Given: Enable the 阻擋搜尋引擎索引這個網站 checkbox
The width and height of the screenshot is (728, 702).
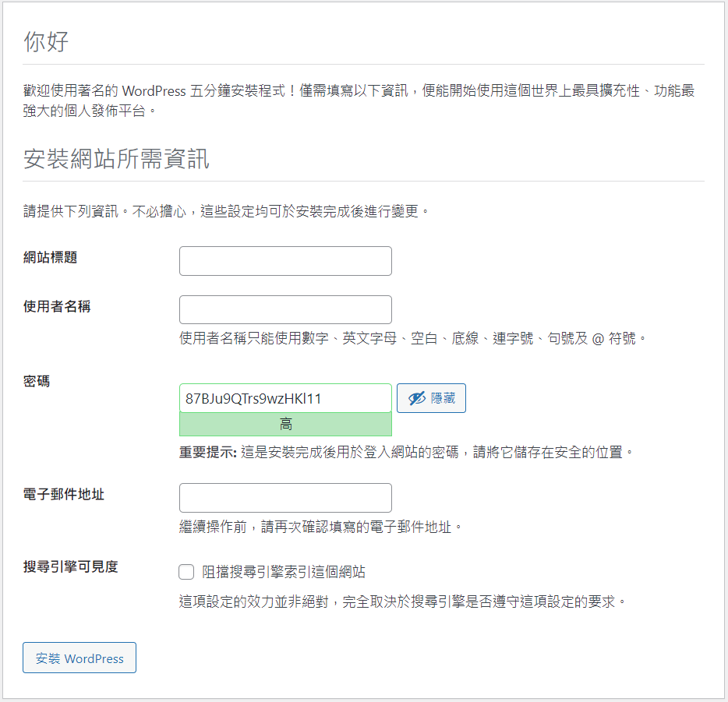Looking at the screenshot, I should click(186, 572).
